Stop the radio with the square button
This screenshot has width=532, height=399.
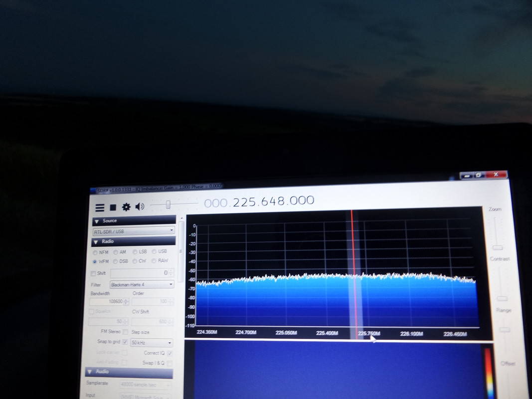tap(113, 207)
